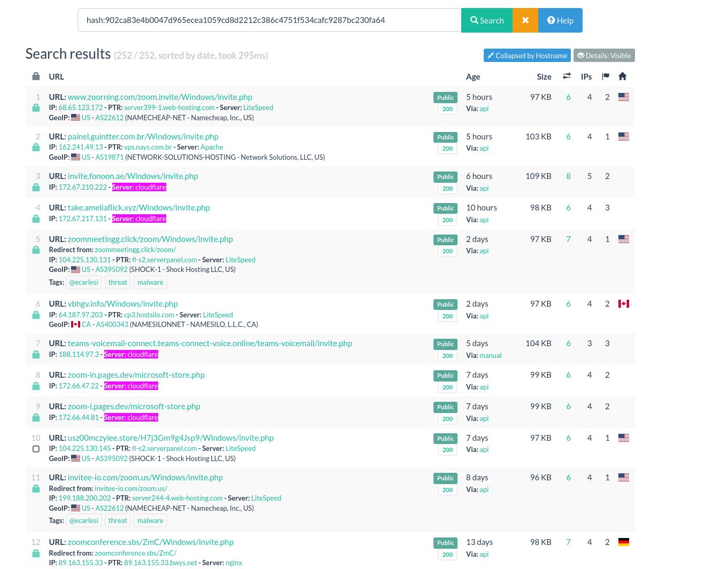
Task: Click the Canada flag on the vbhgv.info row
Action: point(623,304)
